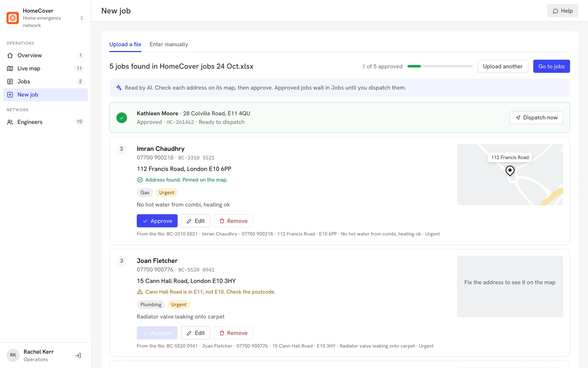
Task: Click the Go to jobs button
Action: 551,66
